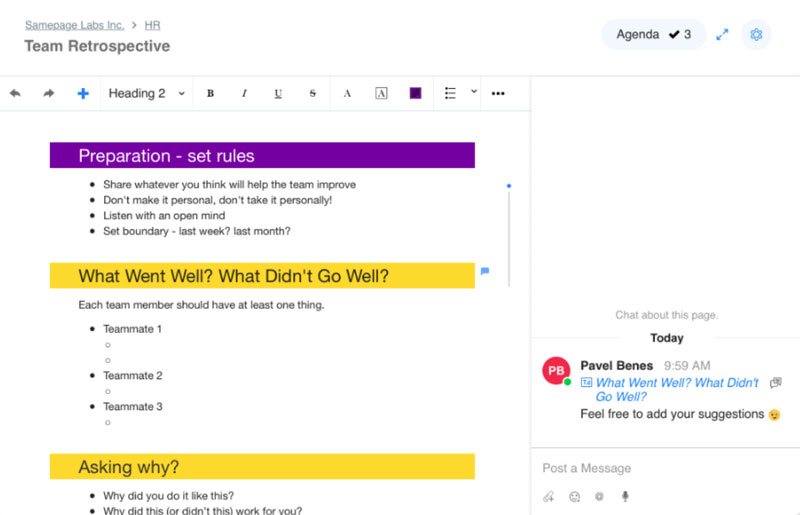Toggle bold formatting

[210, 93]
